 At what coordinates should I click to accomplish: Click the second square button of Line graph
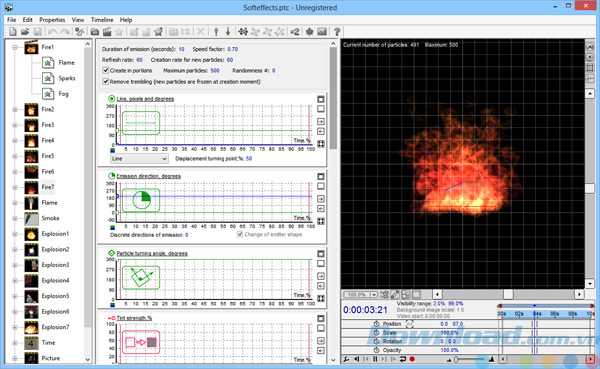click(321, 109)
